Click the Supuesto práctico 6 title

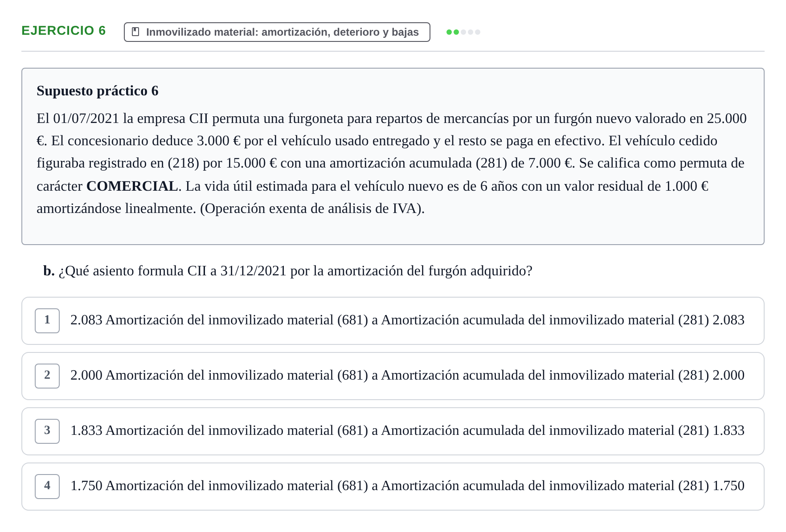(x=98, y=91)
